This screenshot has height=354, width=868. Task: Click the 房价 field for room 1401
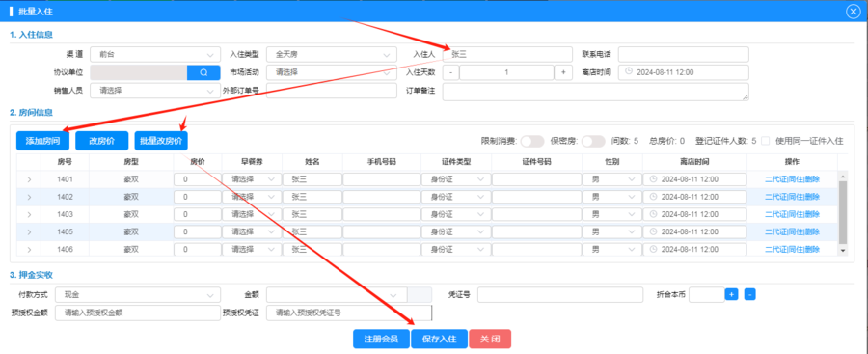click(197, 179)
